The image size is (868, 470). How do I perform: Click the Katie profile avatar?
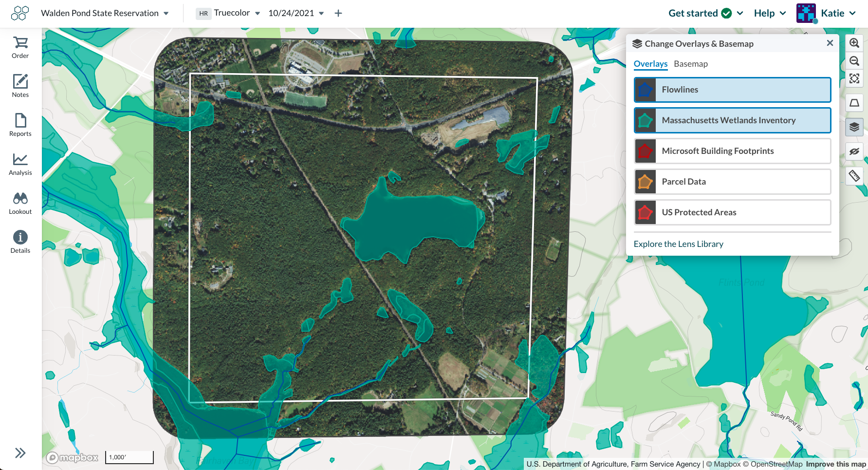point(806,13)
